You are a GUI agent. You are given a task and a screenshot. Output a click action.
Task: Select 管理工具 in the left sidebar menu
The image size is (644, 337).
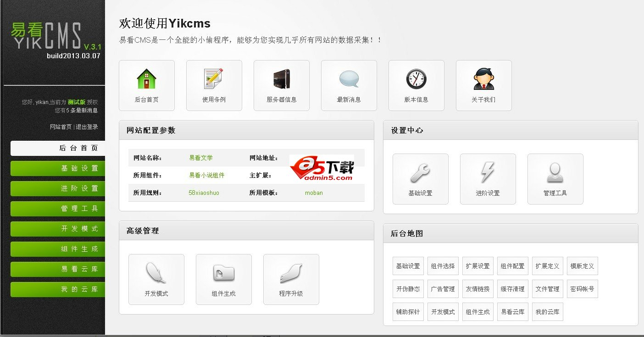point(58,209)
